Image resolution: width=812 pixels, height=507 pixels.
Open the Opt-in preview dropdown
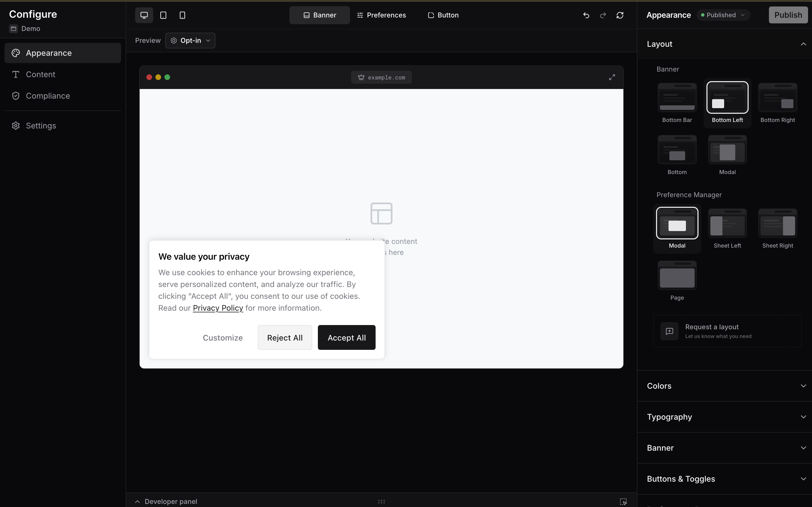point(190,41)
